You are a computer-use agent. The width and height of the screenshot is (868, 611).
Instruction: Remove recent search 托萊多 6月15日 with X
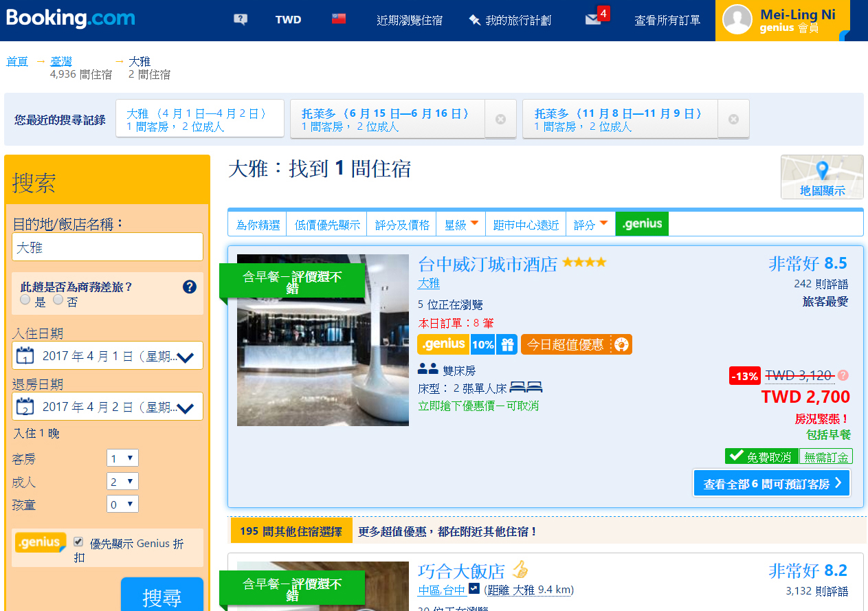[501, 119]
